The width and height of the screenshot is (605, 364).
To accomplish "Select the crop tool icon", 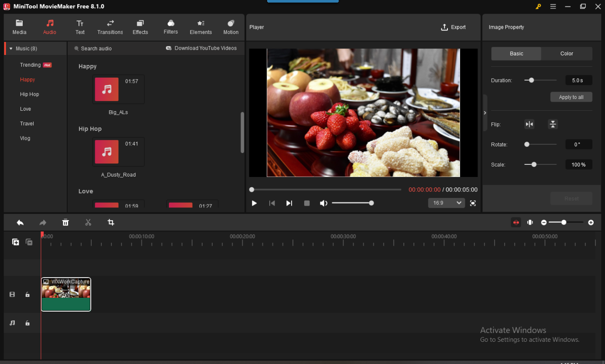I will coord(111,223).
